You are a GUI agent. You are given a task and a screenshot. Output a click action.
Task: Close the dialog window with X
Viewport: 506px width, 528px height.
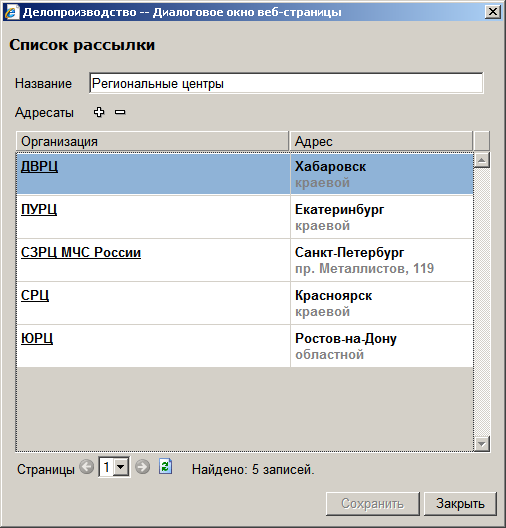[x=493, y=12]
